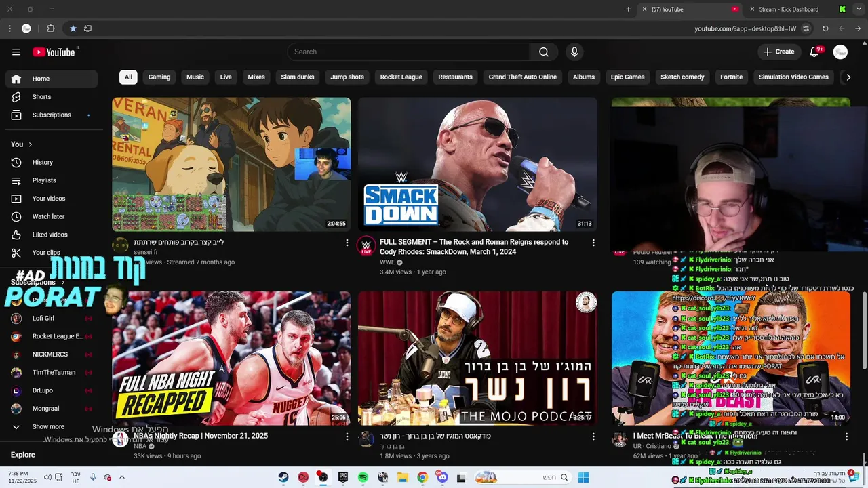Open Chrome from the taskbar
868x488 pixels.
[x=422, y=477]
